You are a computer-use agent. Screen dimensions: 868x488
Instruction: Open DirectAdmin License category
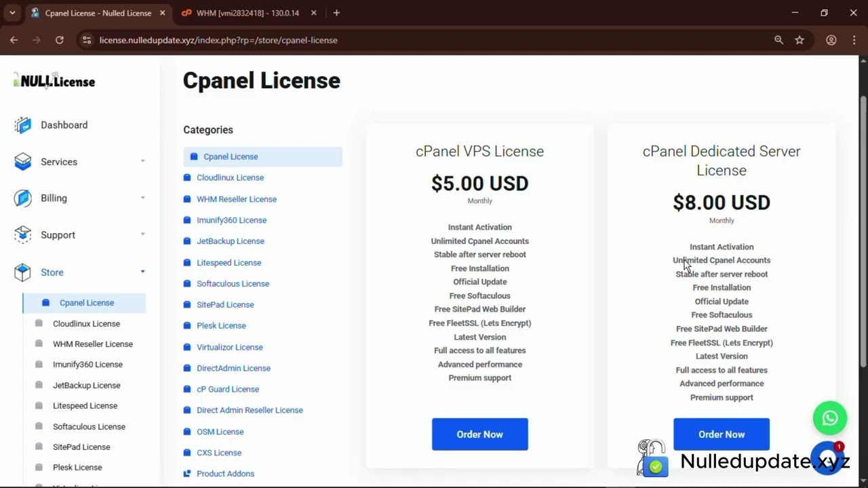pyautogui.click(x=233, y=369)
